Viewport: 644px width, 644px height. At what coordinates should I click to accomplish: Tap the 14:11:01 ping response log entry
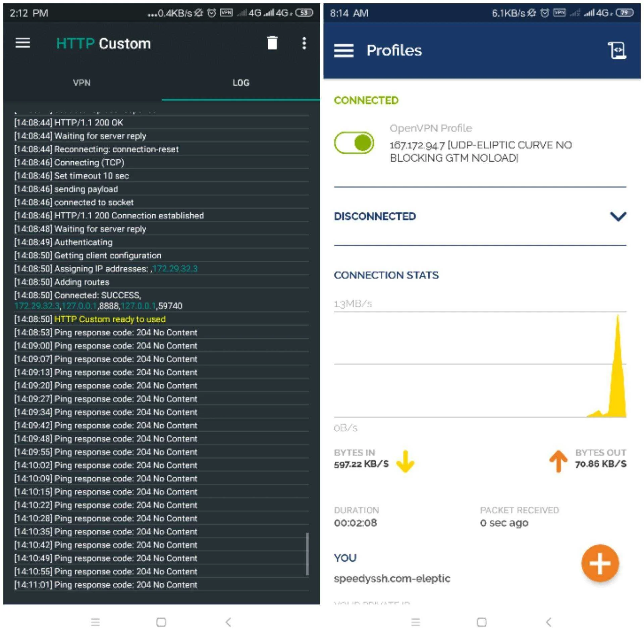[106, 585]
